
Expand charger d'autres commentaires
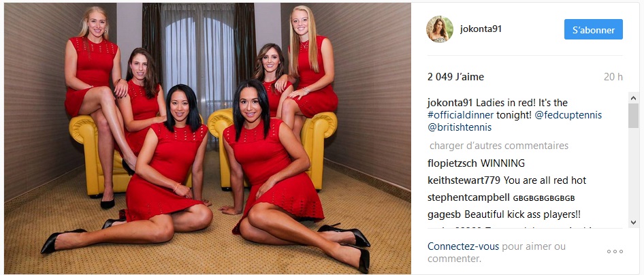point(499,146)
